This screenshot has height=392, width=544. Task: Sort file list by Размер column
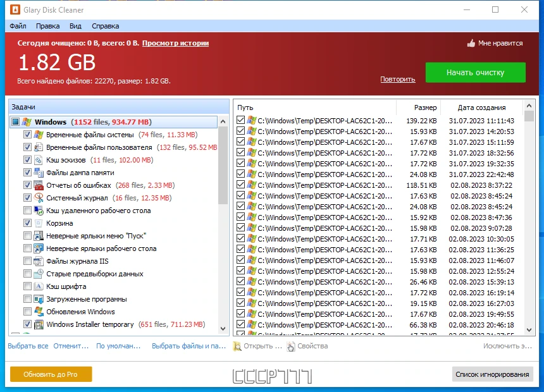pos(418,107)
